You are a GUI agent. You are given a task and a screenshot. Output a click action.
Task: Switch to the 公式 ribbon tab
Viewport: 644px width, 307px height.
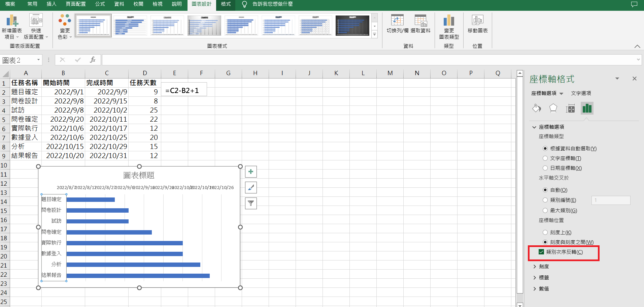coord(100,4)
